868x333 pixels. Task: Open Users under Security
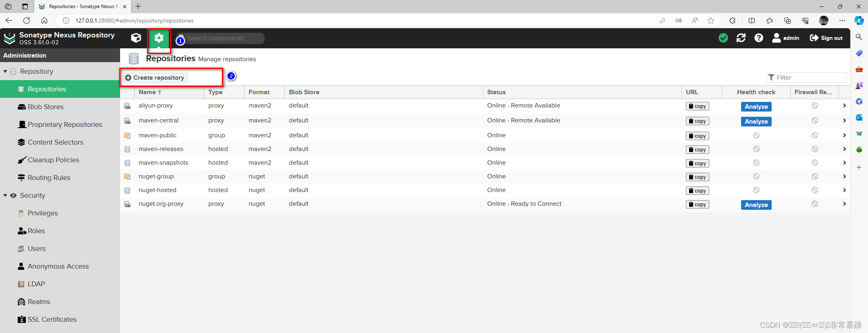[x=60, y=248]
